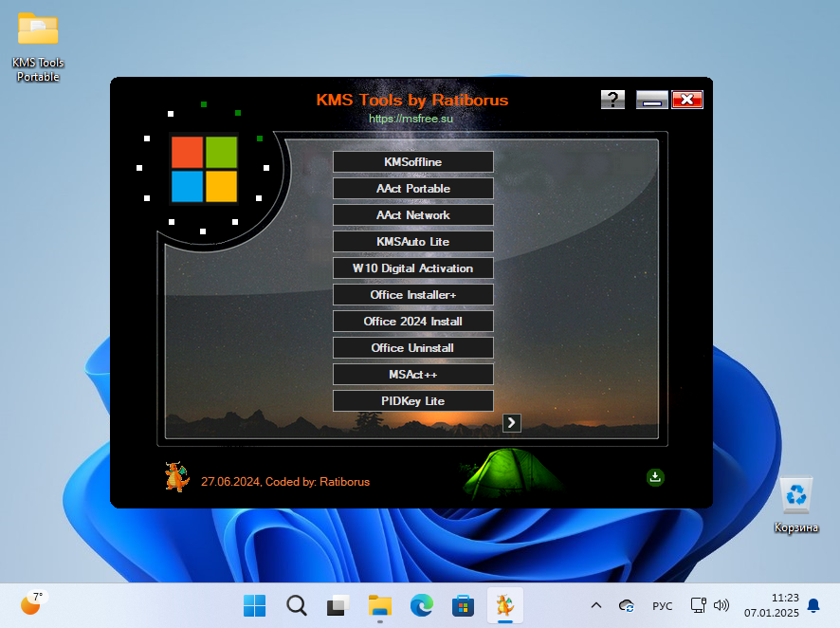Launch MSAct++
840x628 pixels.
point(412,374)
